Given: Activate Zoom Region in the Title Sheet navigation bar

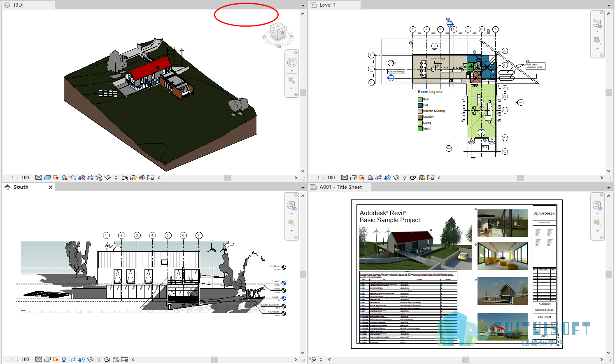Looking at the screenshot, I should [x=598, y=223].
